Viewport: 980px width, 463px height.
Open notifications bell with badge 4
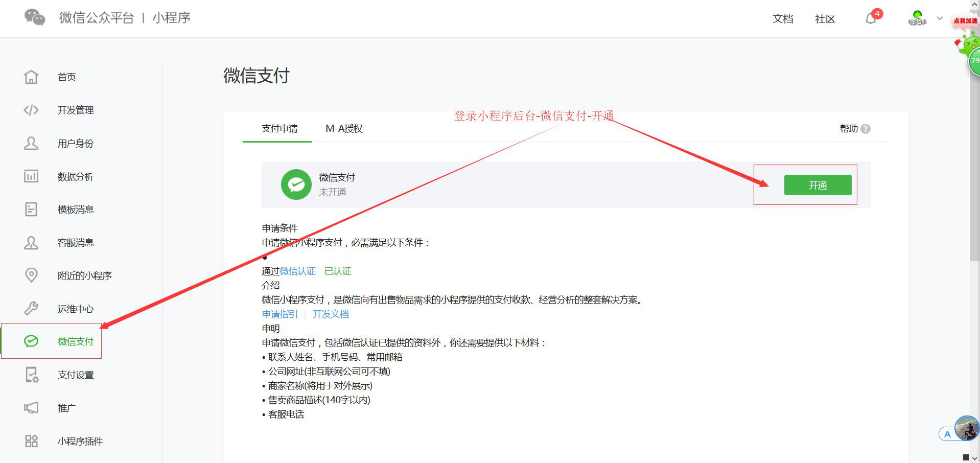[x=872, y=18]
